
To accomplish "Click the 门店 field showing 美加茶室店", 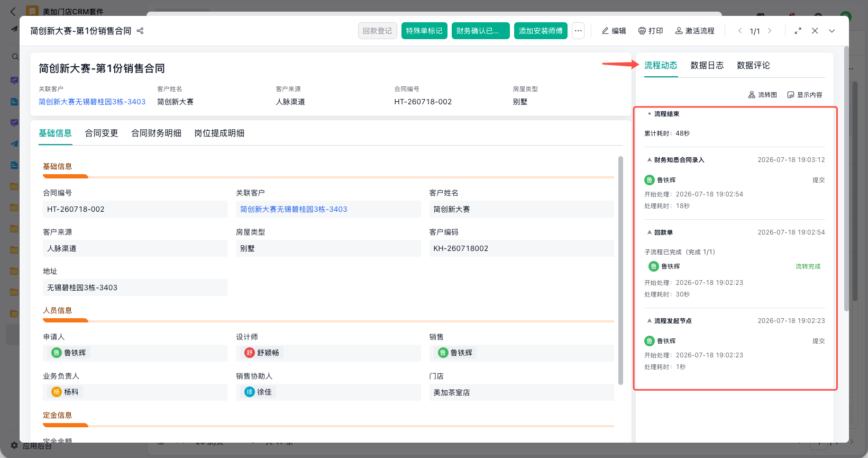I will click(x=522, y=392).
